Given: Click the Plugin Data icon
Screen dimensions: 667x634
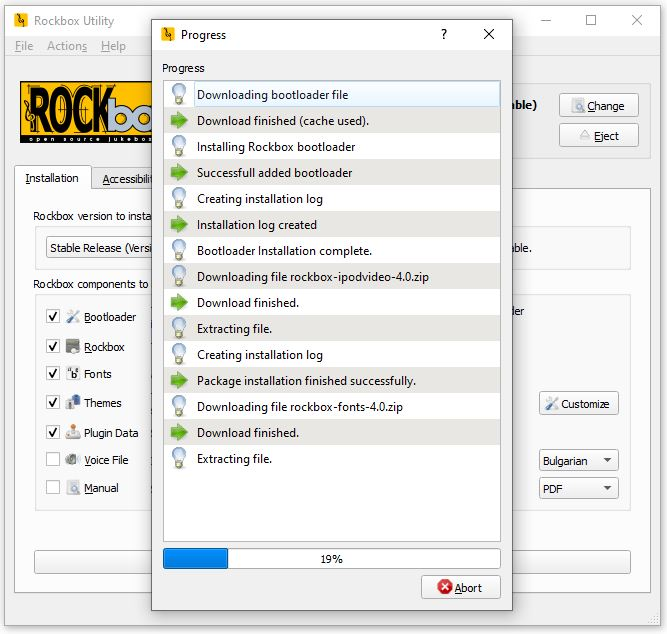Looking at the screenshot, I should (73, 433).
